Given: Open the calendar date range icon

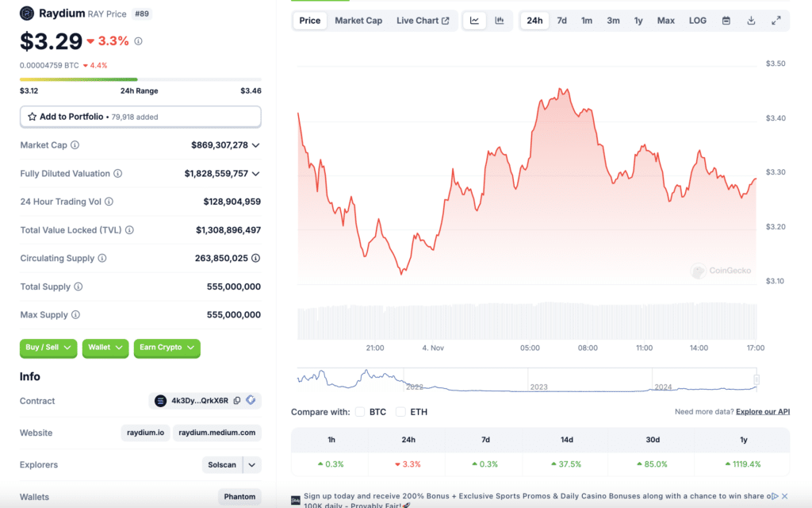Looking at the screenshot, I should click(726, 21).
